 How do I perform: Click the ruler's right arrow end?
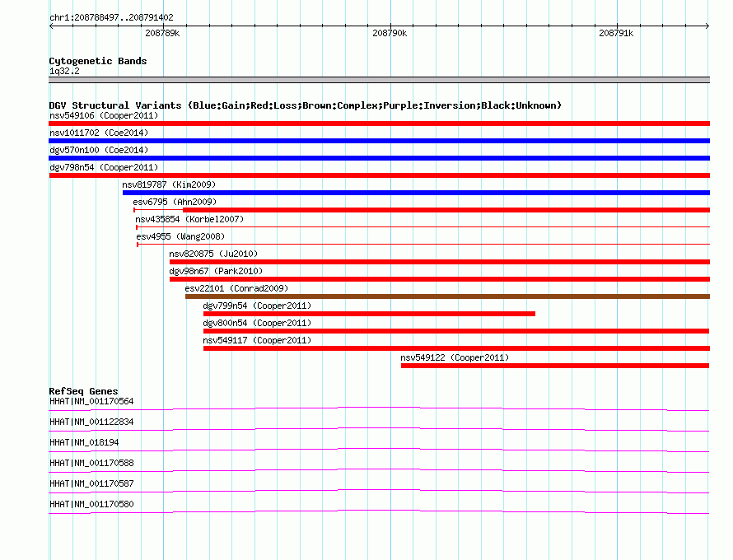pos(707,26)
